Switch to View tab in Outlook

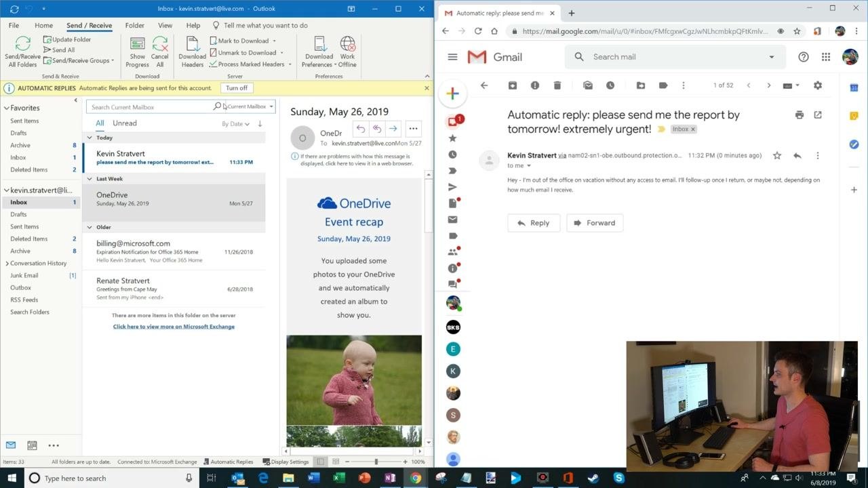click(x=165, y=26)
